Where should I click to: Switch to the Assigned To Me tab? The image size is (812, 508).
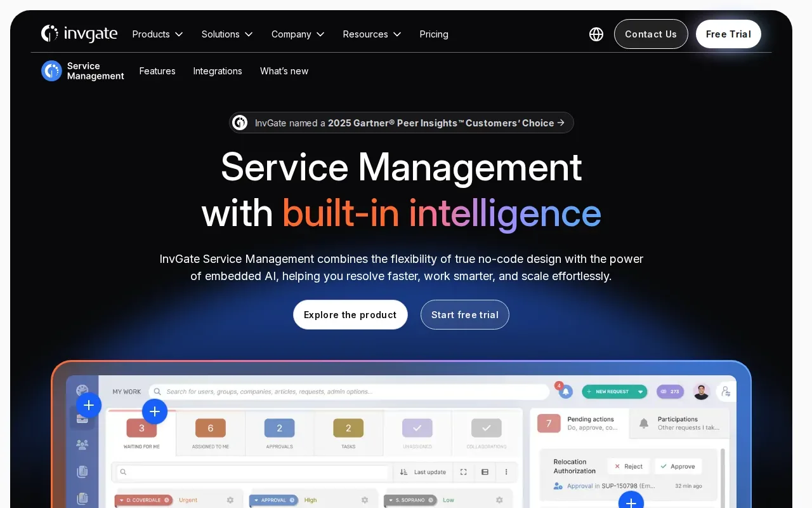click(x=211, y=433)
